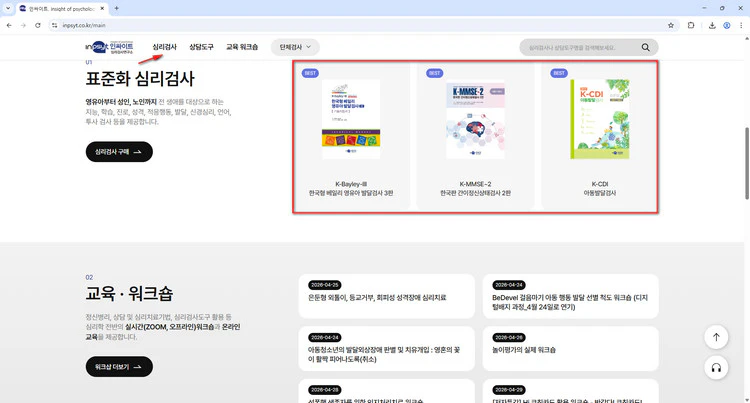Click the 2026-04-26 date badge
Screen dimensions: 750x403
[508, 338]
